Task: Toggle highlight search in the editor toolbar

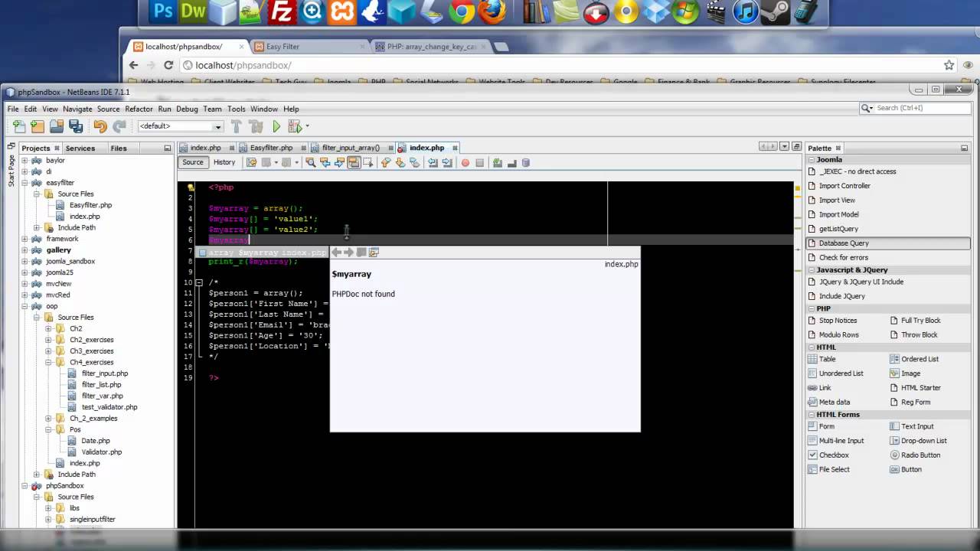Action: (354, 162)
